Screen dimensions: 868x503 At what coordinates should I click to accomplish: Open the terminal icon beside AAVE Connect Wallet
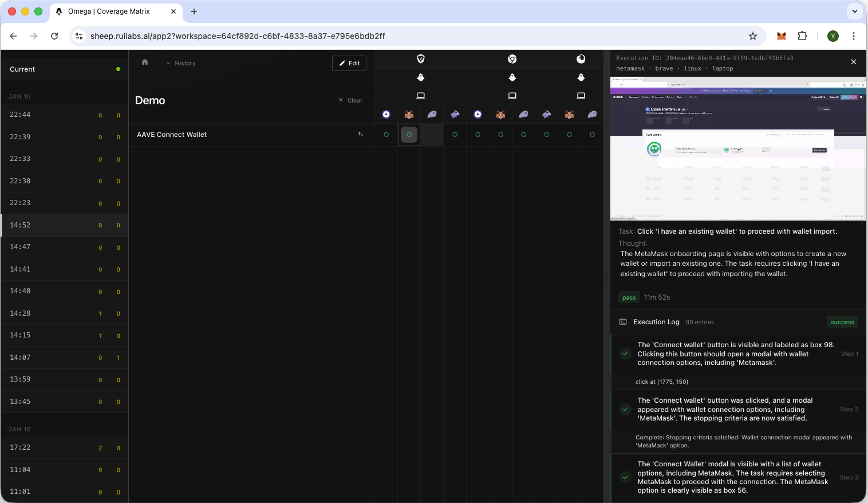point(361,134)
